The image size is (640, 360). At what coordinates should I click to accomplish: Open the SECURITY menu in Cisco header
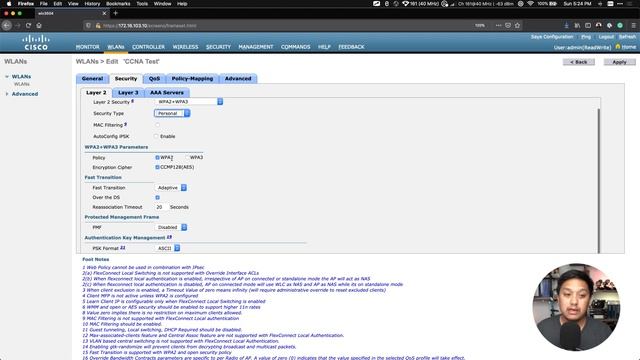218,47
